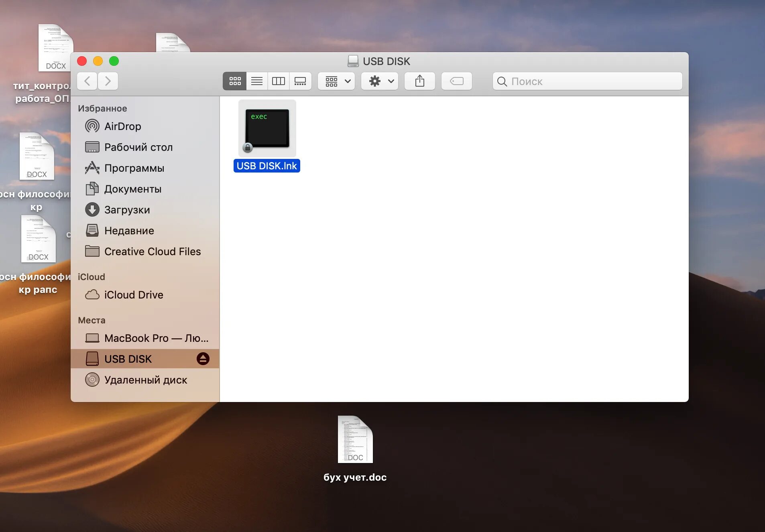Open the gear action menu
765x532 pixels.
pos(380,81)
